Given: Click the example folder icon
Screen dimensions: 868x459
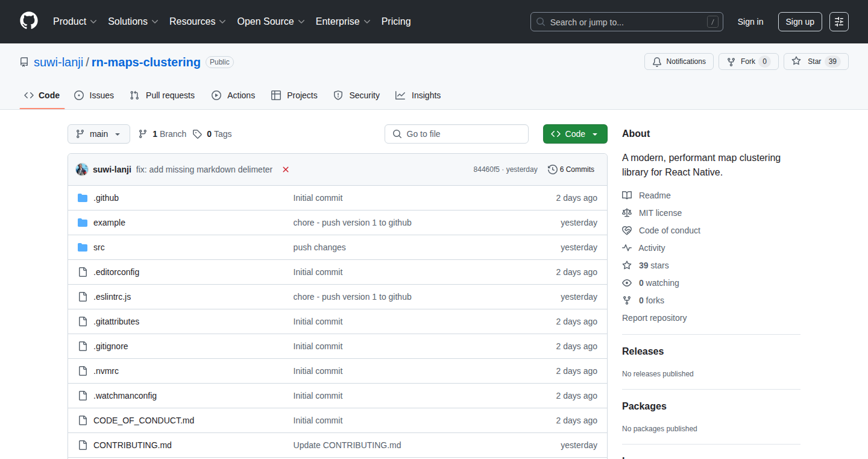Looking at the screenshot, I should [x=83, y=223].
